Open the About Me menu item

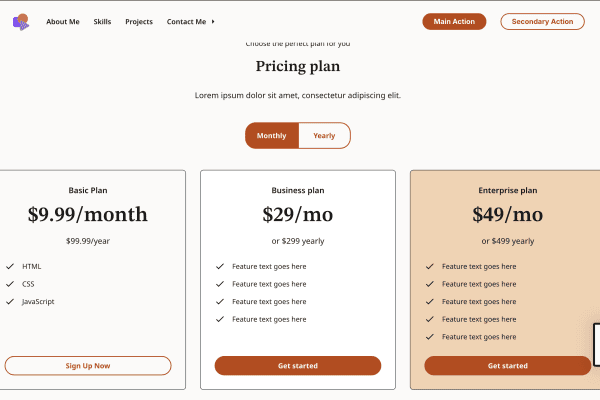pos(63,22)
